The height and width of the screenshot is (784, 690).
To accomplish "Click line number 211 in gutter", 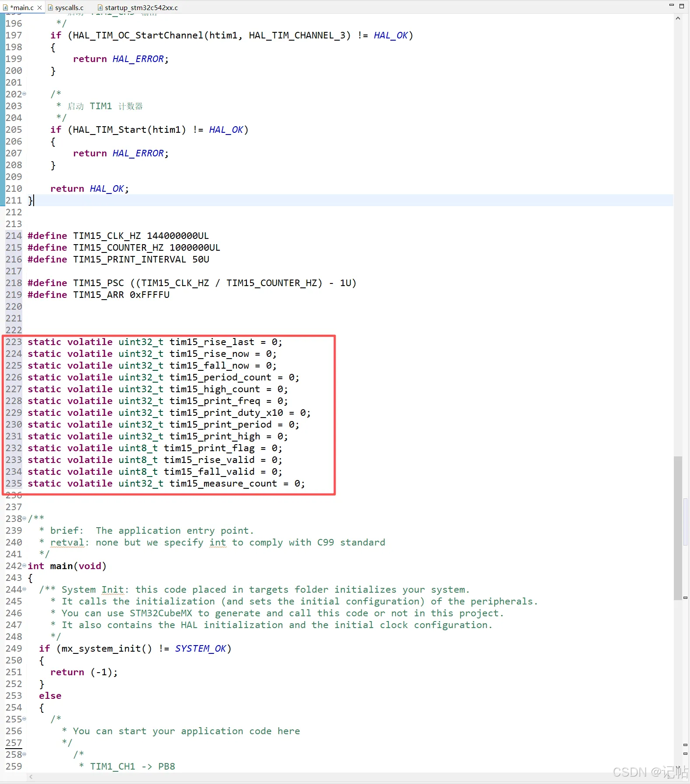I will (14, 200).
